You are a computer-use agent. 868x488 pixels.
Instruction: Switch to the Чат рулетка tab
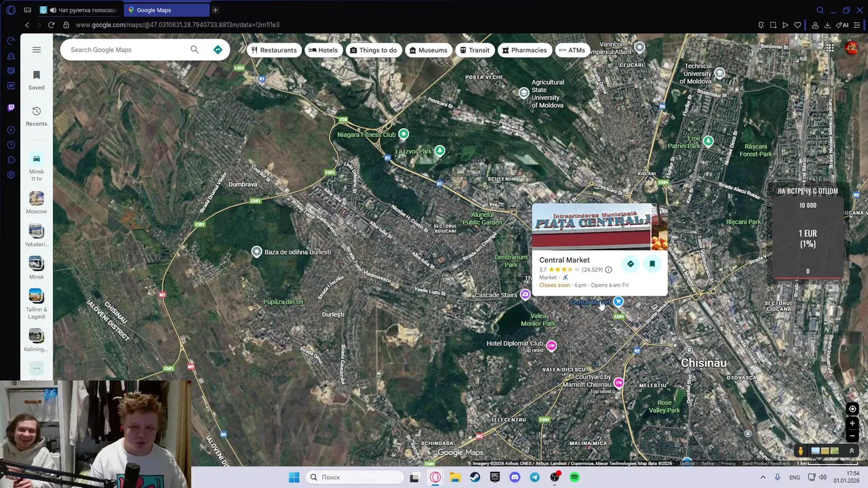[x=78, y=10]
